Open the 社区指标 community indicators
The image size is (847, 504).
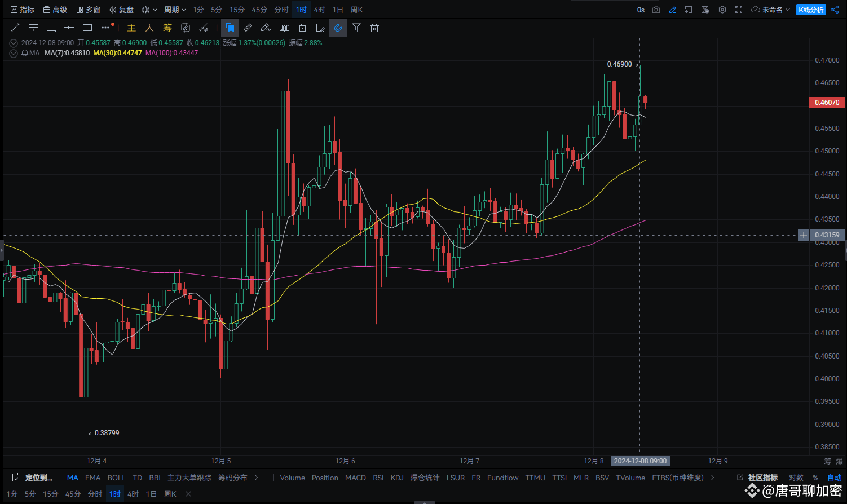point(757,478)
